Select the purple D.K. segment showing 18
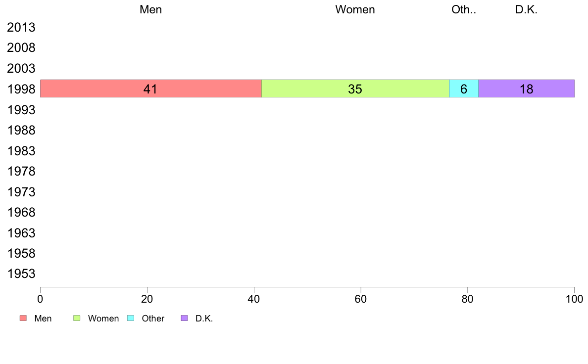Viewport: 588px width, 364px height. [527, 89]
